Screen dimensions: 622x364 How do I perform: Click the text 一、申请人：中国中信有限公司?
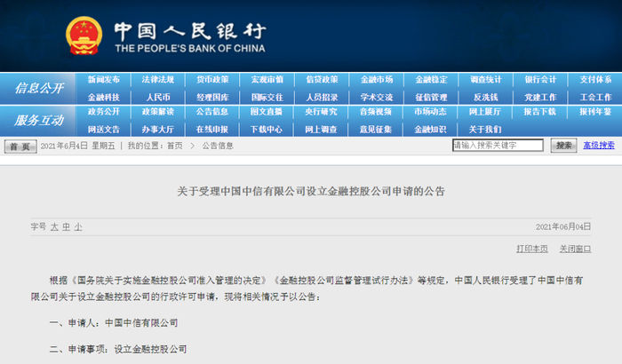[114, 323]
